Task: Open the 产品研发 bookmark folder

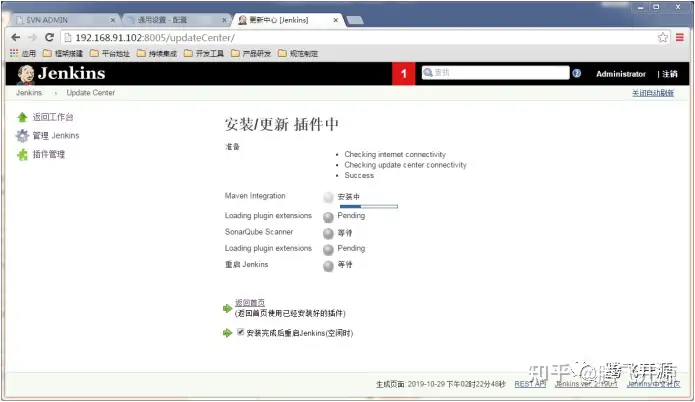Action: click(250, 53)
